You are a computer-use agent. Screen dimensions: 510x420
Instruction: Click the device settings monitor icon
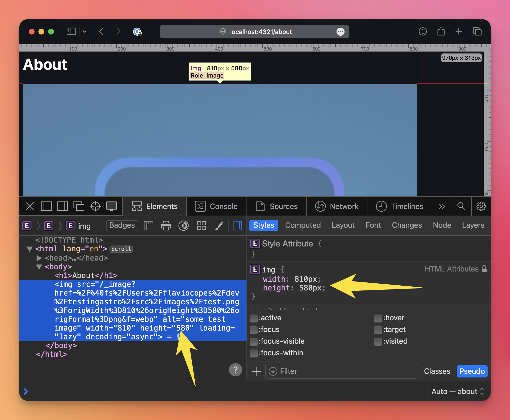coord(111,206)
